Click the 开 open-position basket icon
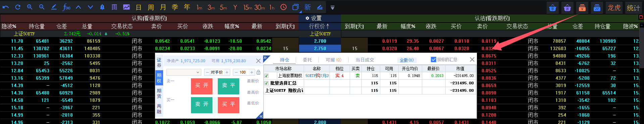Screen dimensions: 644x124 click(567, 7)
